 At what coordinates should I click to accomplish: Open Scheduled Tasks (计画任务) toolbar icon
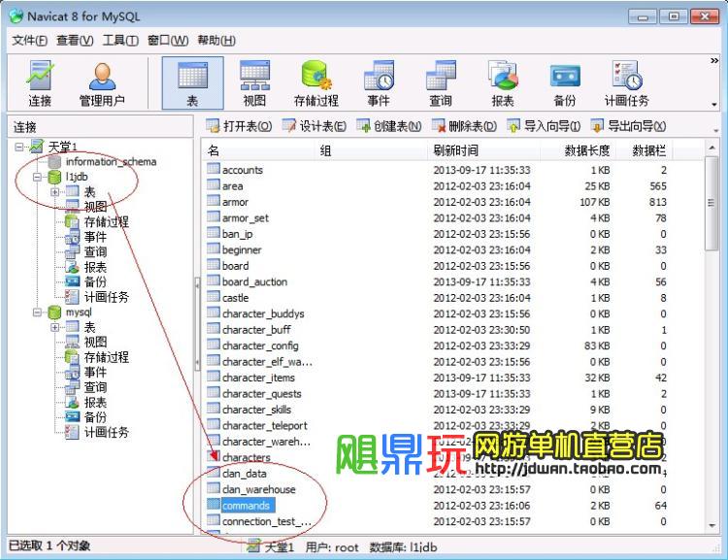pyautogui.click(x=626, y=83)
